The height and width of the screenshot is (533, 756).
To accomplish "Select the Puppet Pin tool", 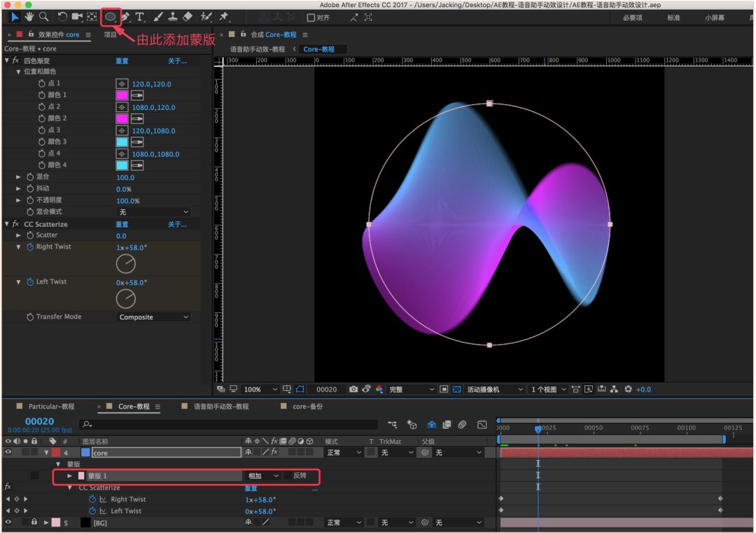I will [224, 18].
